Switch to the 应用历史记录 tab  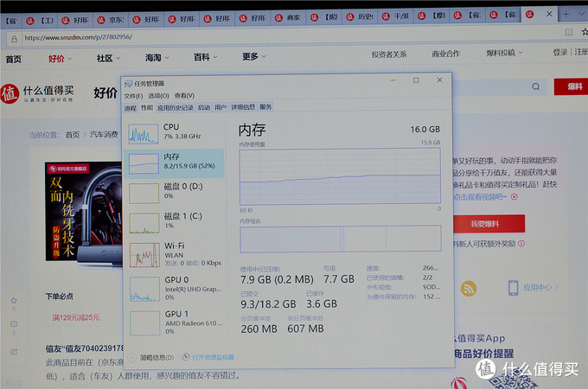[175, 107]
